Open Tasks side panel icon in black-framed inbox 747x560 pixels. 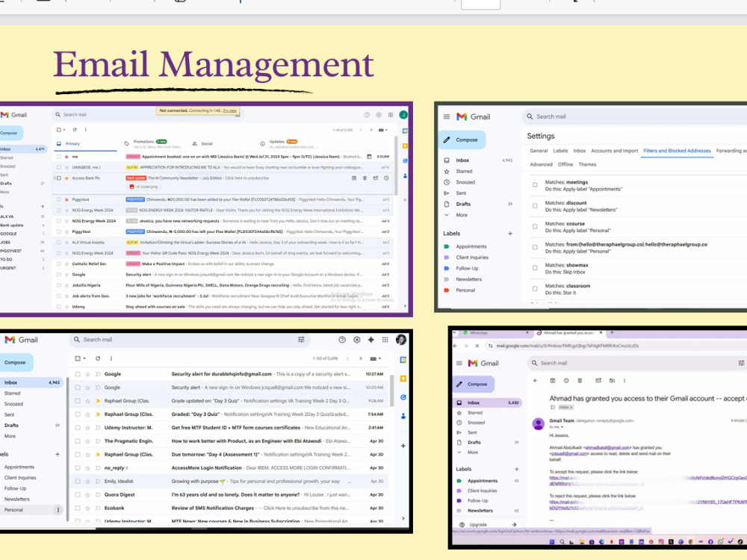403,397
